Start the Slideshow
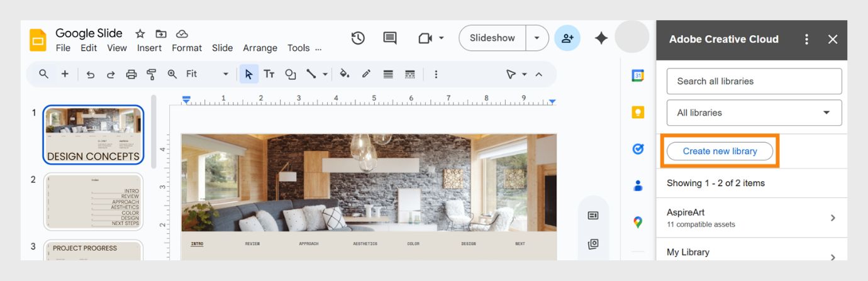868x281 pixels. 492,38
